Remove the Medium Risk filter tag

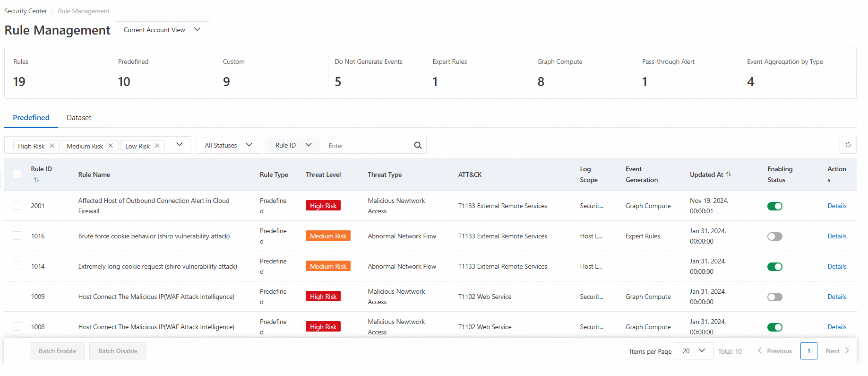(x=111, y=146)
